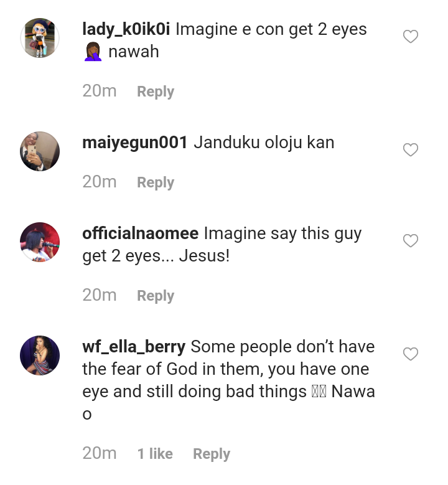
Task: Open the maiyegun001 username link
Action: tap(134, 143)
